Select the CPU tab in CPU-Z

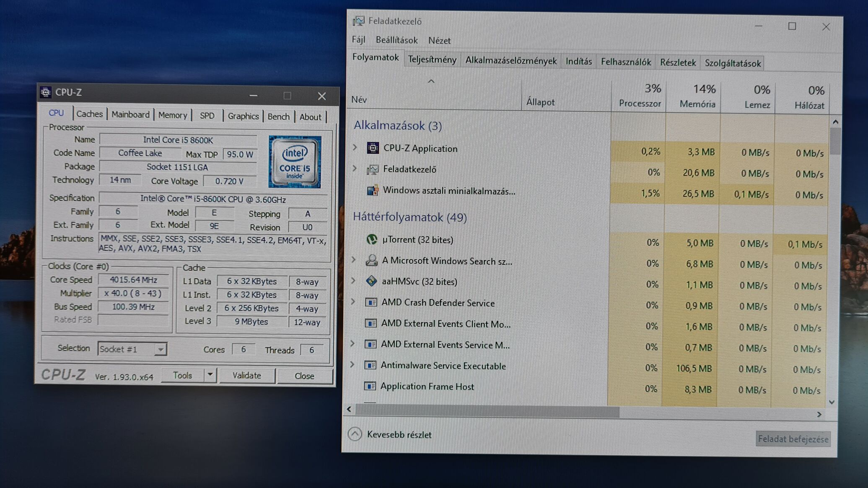click(x=56, y=113)
